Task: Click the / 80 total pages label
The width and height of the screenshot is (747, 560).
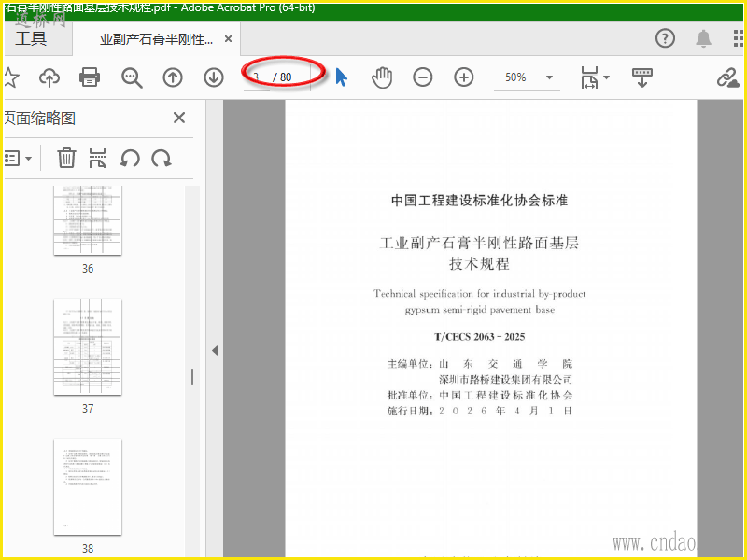Action: click(x=283, y=77)
